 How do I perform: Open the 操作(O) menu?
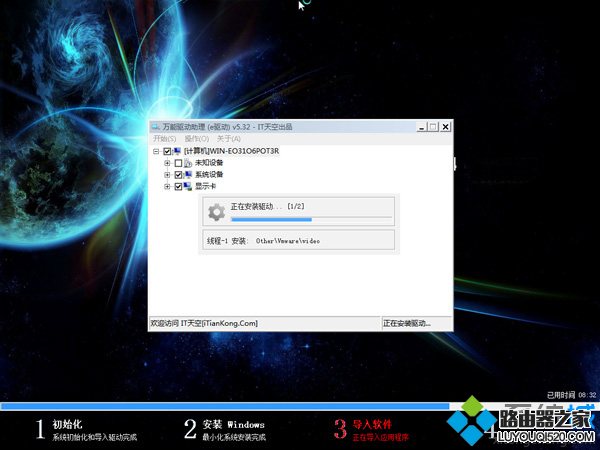tap(197, 139)
